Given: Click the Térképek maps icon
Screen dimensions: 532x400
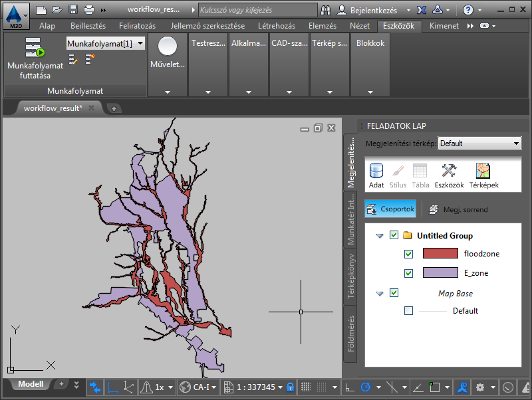Looking at the screenshot, I should pos(483,175).
